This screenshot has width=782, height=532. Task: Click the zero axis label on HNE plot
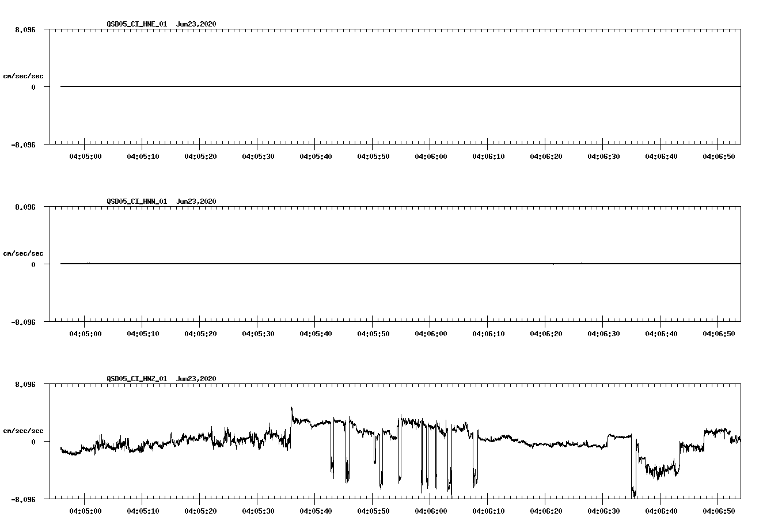point(33,88)
